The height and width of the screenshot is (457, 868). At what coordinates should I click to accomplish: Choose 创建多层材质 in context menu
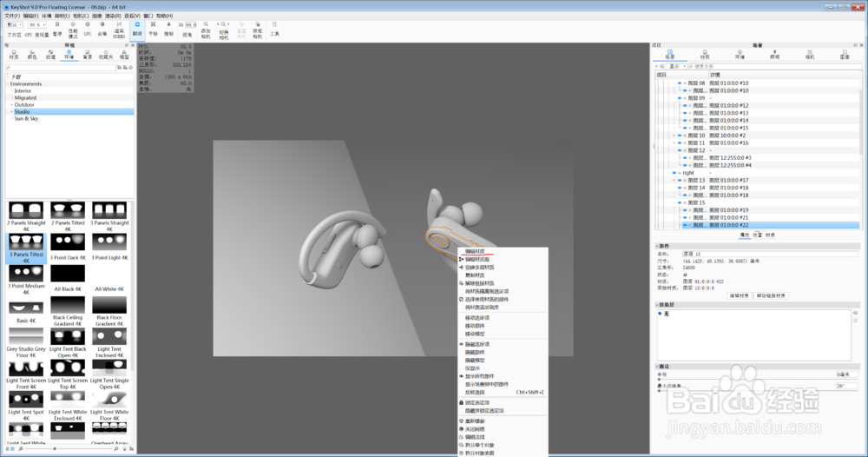click(479, 267)
